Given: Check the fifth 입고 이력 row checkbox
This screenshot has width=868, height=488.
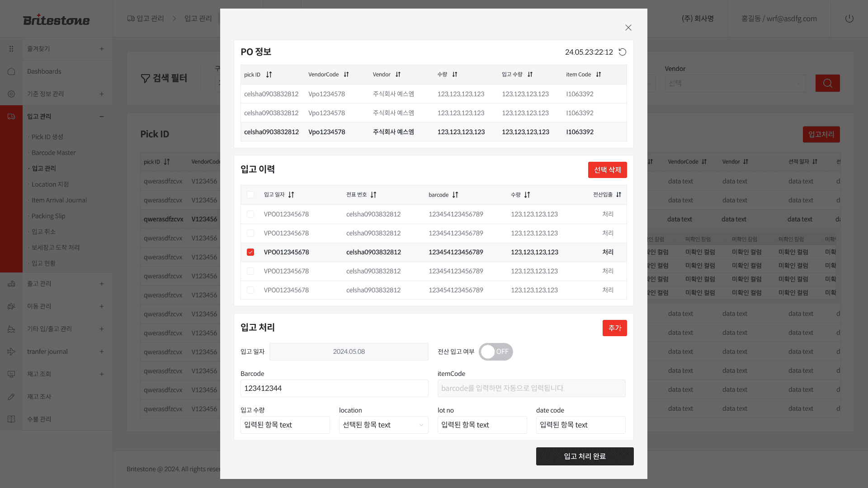Looking at the screenshot, I should pyautogui.click(x=250, y=290).
